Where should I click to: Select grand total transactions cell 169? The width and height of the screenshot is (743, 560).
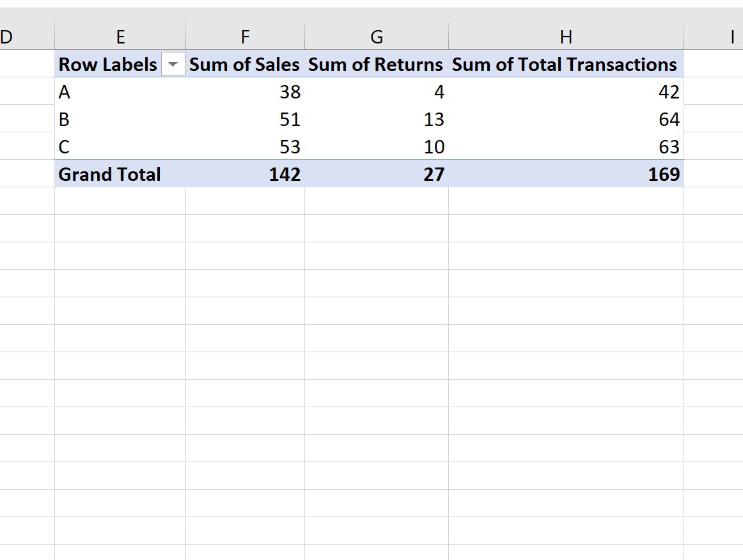click(x=566, y=174)
